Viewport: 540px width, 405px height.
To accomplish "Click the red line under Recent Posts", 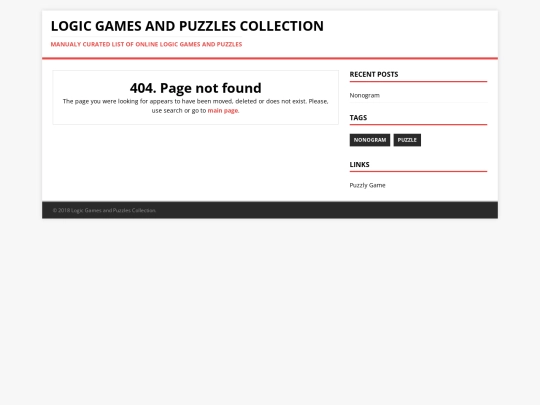I will click(x=418, y=82).
